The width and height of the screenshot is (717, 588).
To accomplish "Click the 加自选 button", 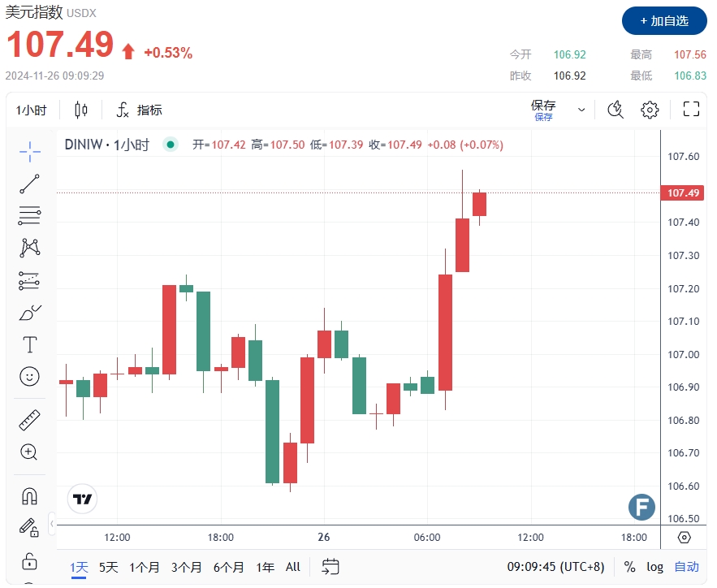I will 663,20.
